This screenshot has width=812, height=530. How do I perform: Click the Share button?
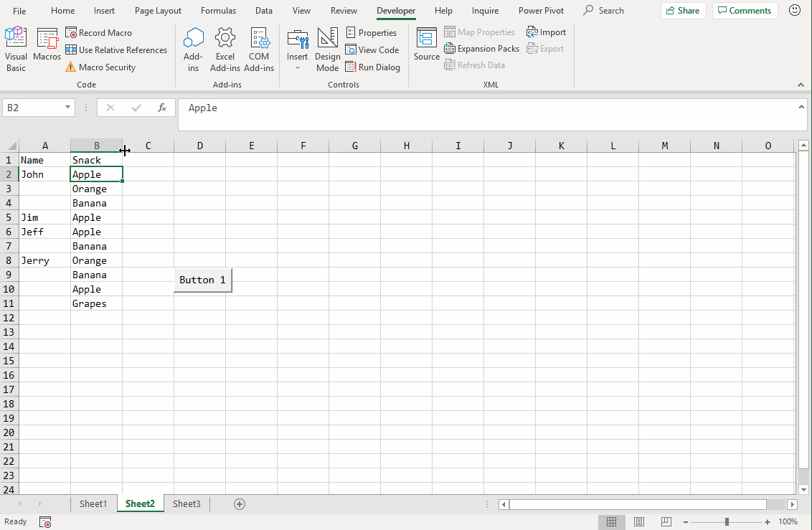[x=683, y=10]
